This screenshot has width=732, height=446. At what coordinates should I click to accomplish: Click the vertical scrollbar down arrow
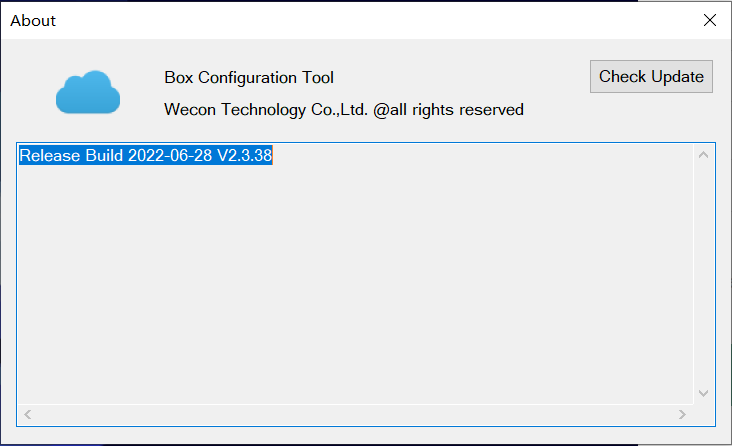click(703, 394)
